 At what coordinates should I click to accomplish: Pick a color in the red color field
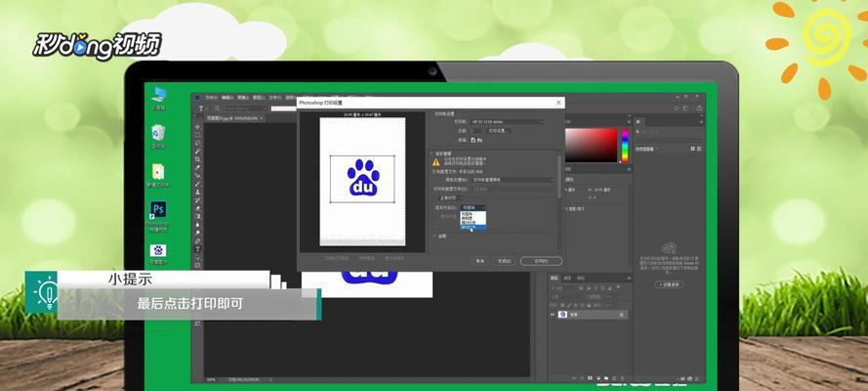[591, 145]
